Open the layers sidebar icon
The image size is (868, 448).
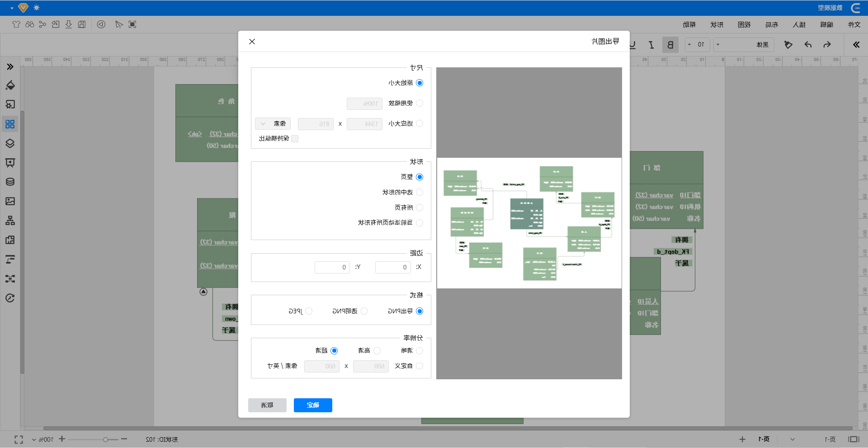(x=10, y=143)
